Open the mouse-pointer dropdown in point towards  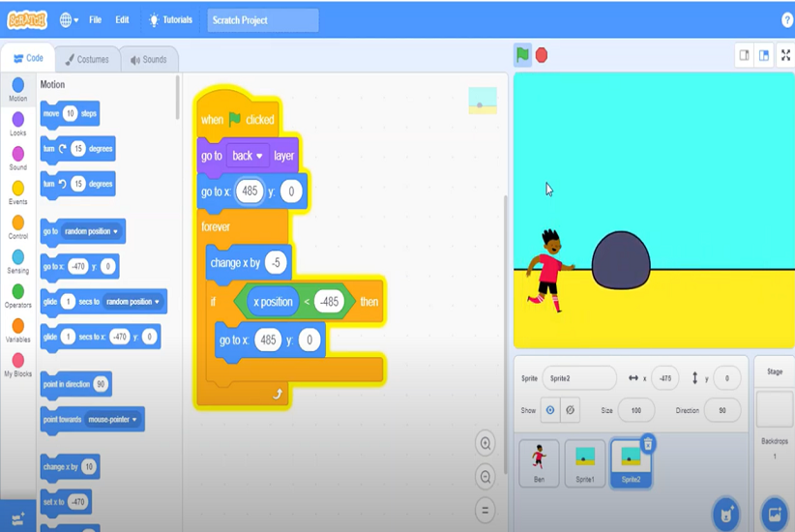(113, 420)
